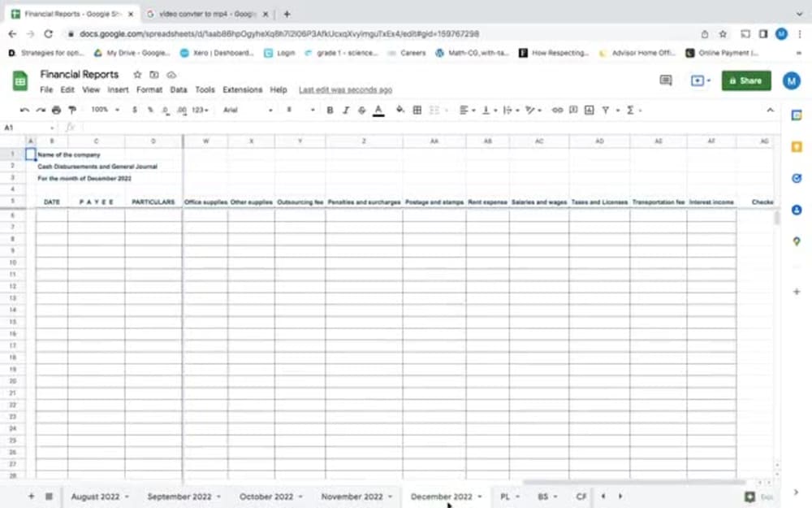This screenshot has height=508, width=812.
Task: Insert a link into the cell
Action: click(557, 110)
